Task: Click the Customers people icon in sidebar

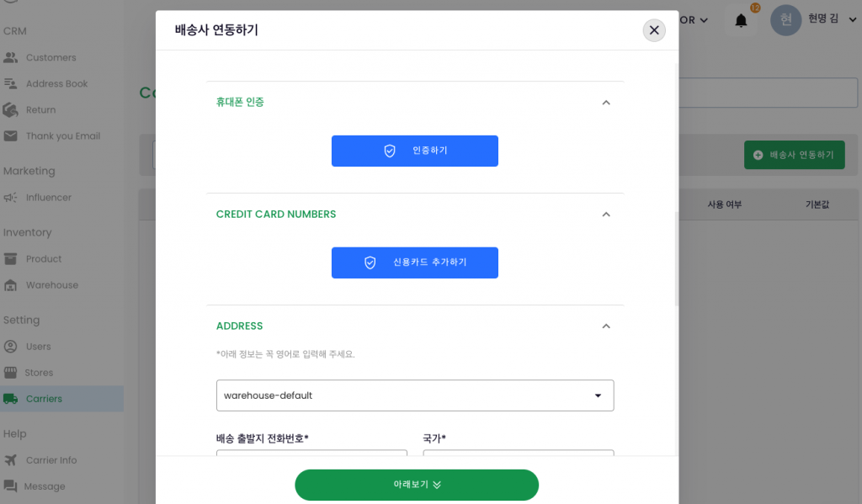Action: pyautogui.click(x=11, y=58)
